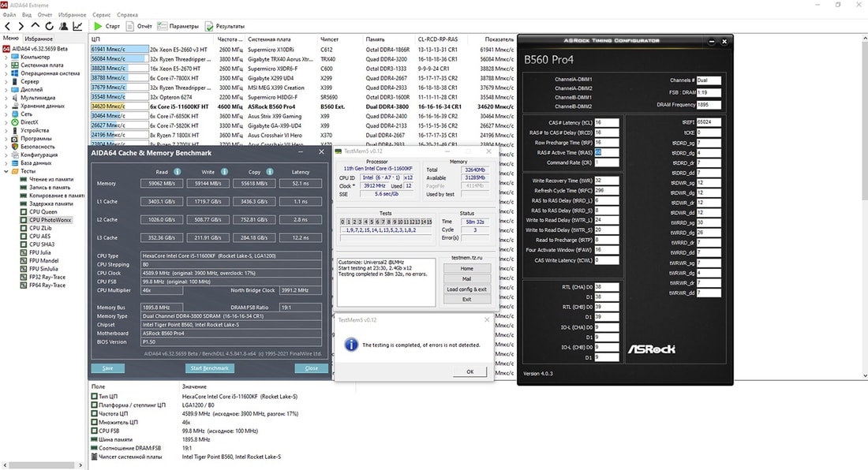Click the Back navigation arrow in toolbar
Image resolution: width=868 pixels, height=470 pixels.
[x=9, y=26]
